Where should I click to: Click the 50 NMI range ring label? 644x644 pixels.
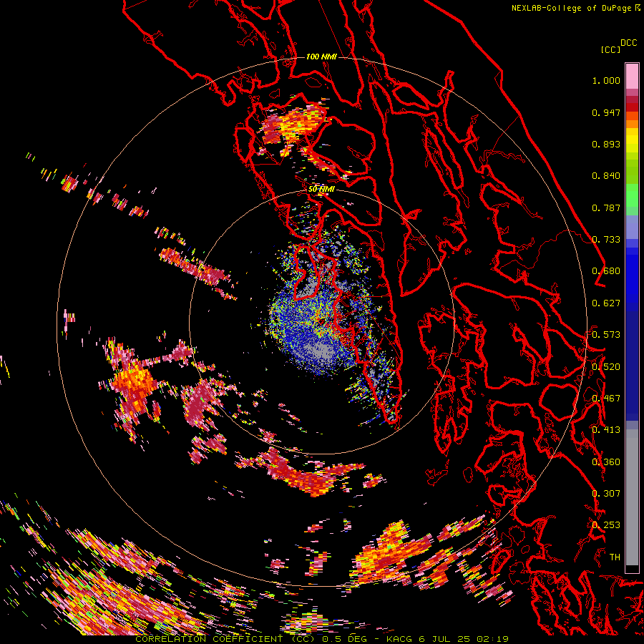point(321,190)
